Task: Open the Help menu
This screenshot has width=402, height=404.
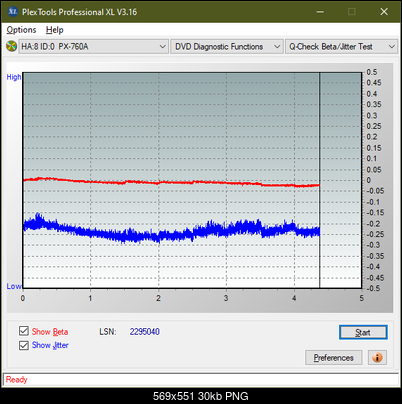Action: pos(55,30)
